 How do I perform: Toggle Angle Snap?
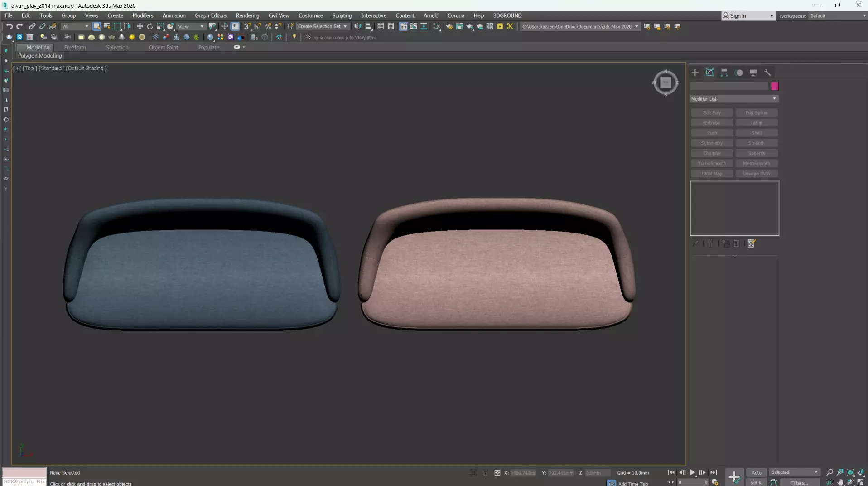258,26
